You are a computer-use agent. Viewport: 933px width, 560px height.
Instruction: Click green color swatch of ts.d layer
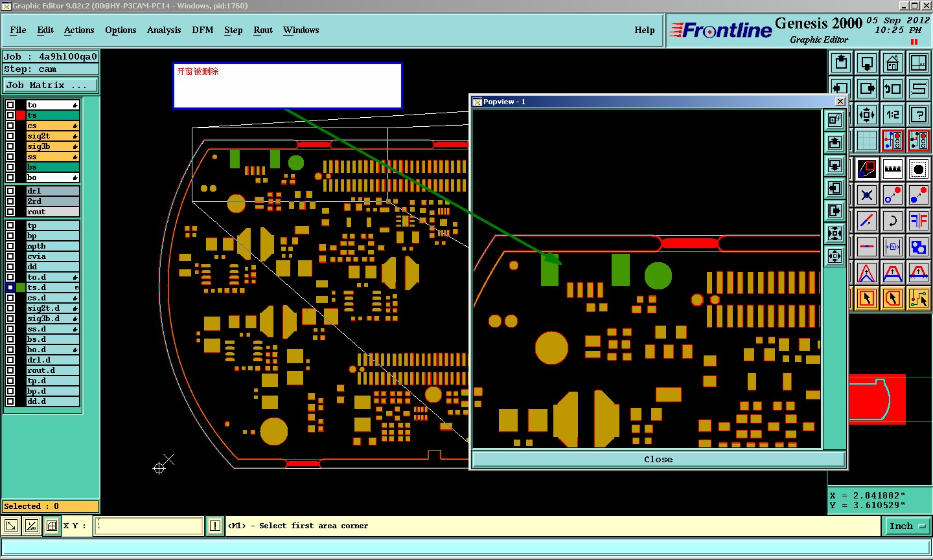pyautogui.click(x=21, y=287)
